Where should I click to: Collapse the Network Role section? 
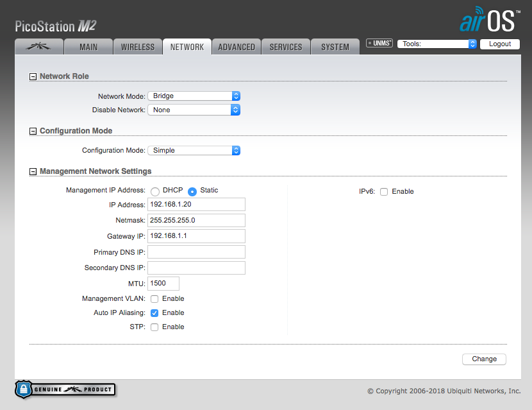(x=33, y=77)
